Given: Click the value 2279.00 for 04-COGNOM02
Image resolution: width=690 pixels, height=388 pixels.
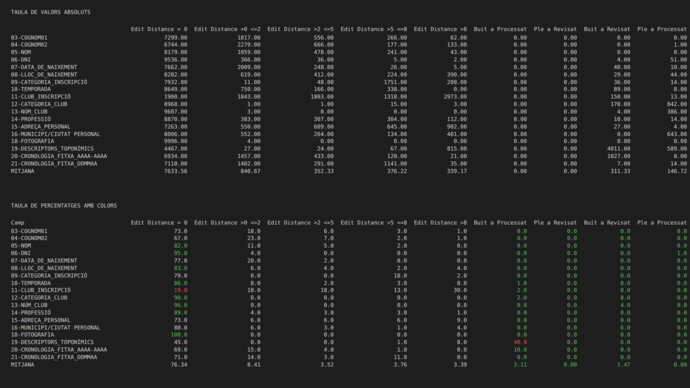Looking at the screenshot, I should (x=249, y=45).
